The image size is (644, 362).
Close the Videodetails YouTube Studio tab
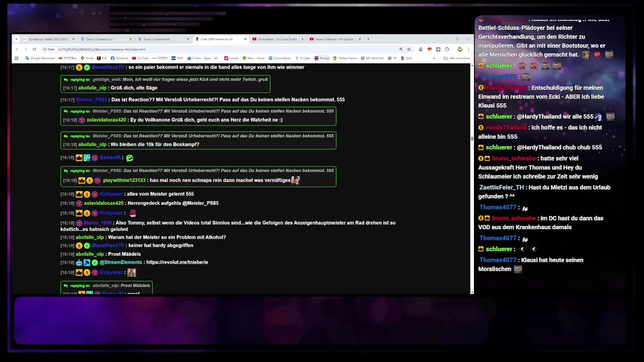pyautogui.click(x=303, y=39)
